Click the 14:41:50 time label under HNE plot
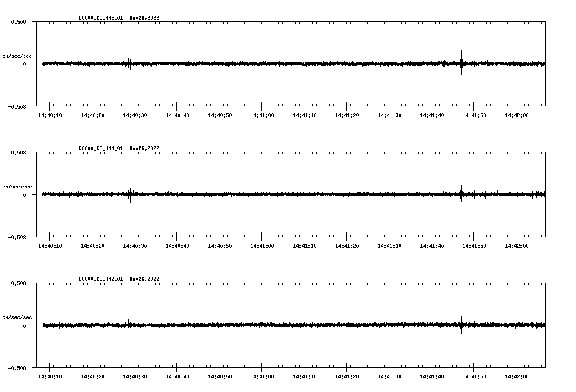Viewport: 576px width, 392px height. pyautogui.click(x=474, y=115)
